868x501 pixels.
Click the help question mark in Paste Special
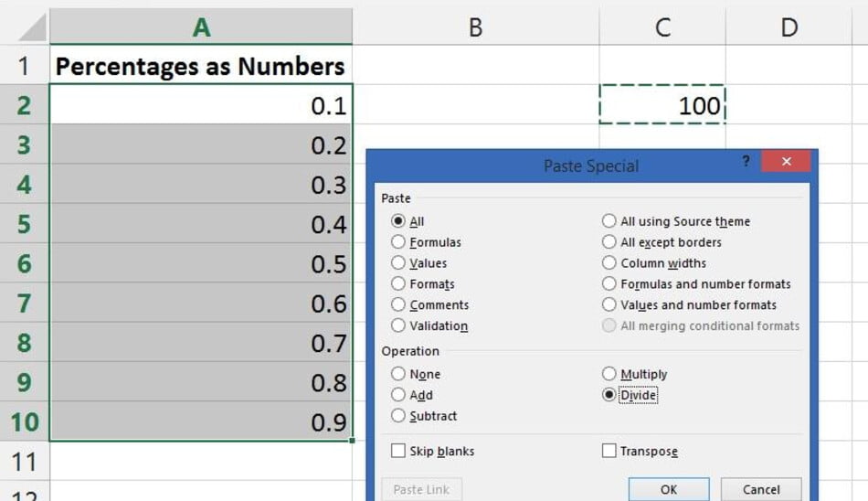point(746,161)
